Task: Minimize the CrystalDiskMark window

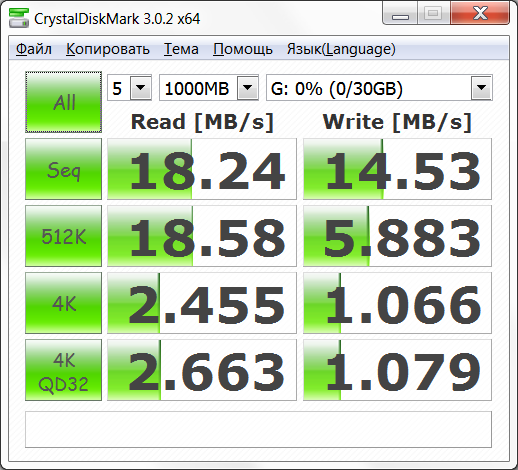Action: point(400,13)
